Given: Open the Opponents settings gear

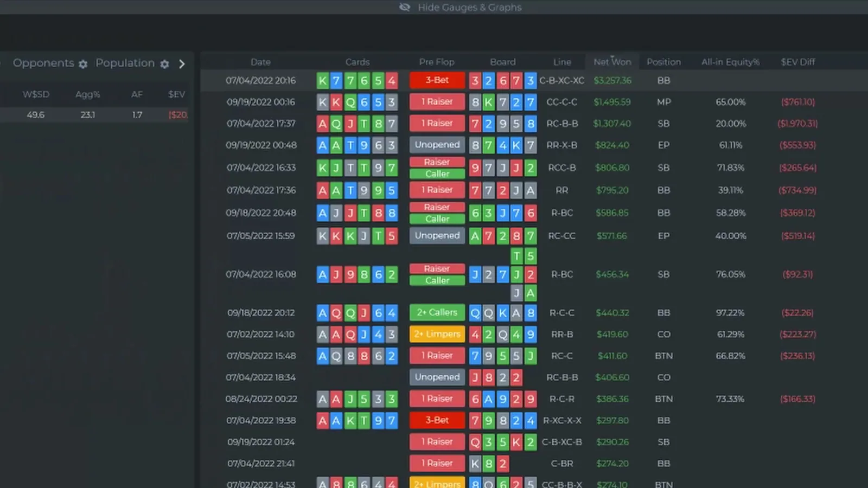Looking at the screenshot, I should [83, 64].
